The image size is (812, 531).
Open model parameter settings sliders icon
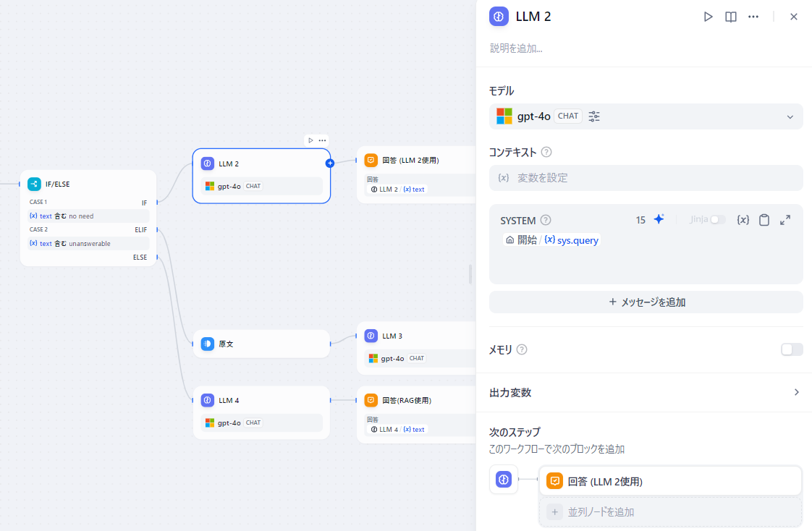594,116
